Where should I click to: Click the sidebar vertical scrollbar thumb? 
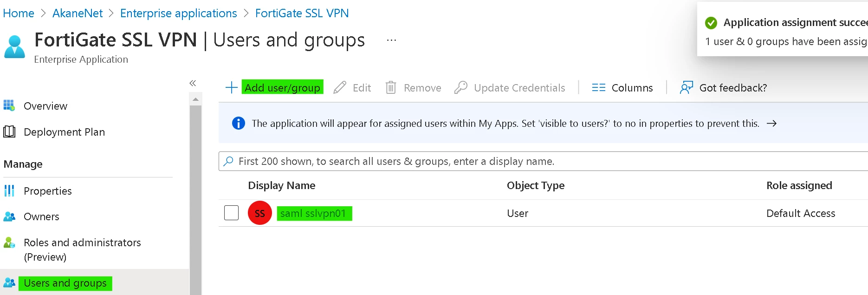pyautogui.click(x=195, y=200)
